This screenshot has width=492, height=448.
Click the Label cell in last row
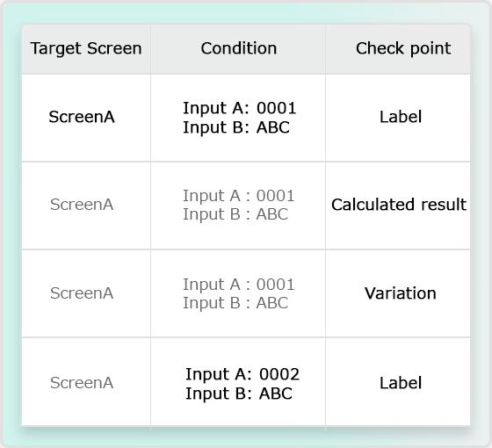pos(398,382)
